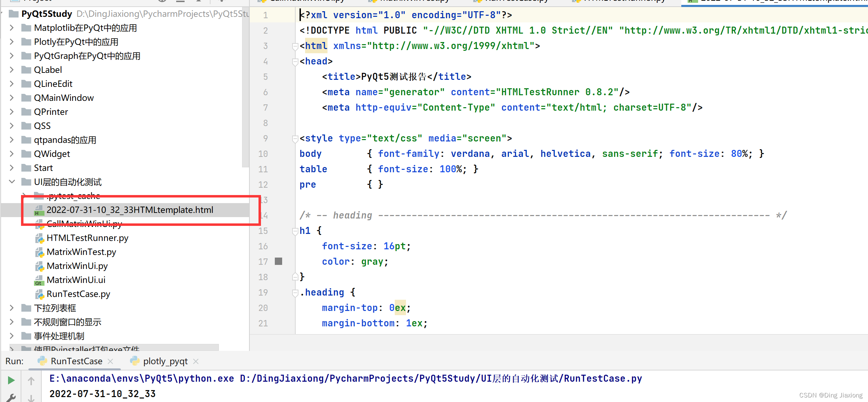Click the up arrow in Run panel
868x402 pixels.
(31, 381)
